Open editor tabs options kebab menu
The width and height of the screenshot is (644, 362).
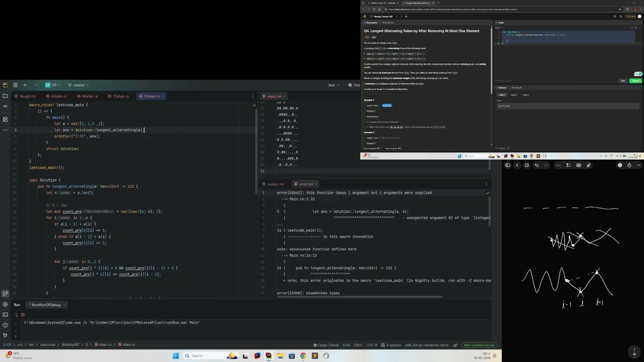coord(253,96)
